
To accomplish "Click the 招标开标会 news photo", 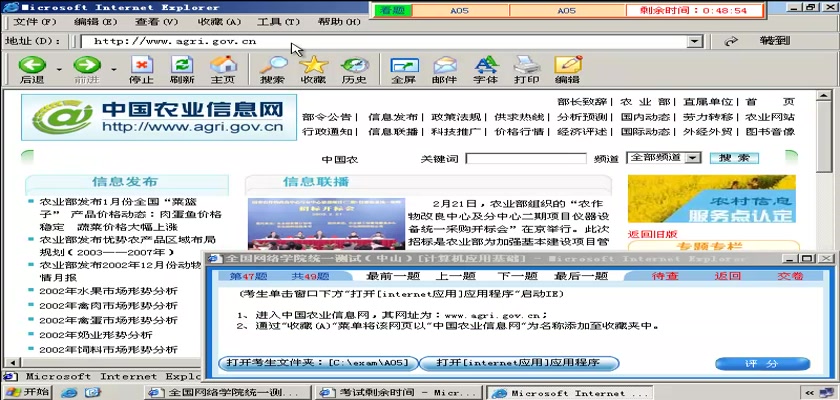I will [x=326, y=224].
